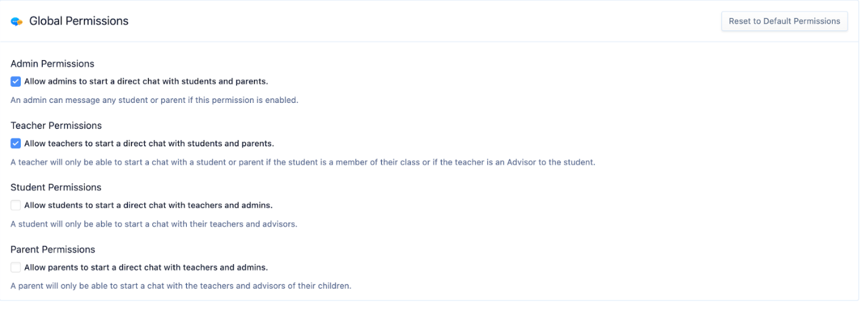
Task: Click the Parent Permissions heading
Action: click(x=53, y=249)
